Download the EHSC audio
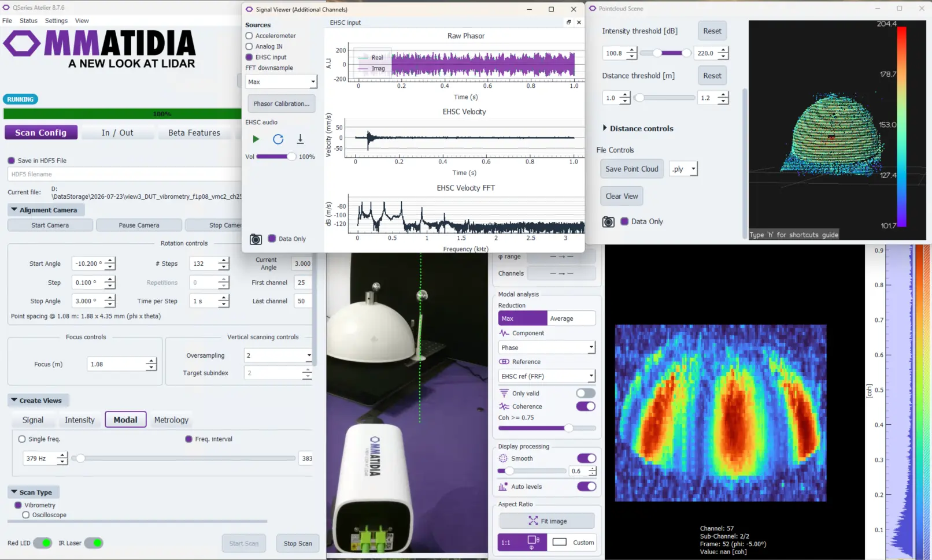932x560 pixels. coord(300,139)
